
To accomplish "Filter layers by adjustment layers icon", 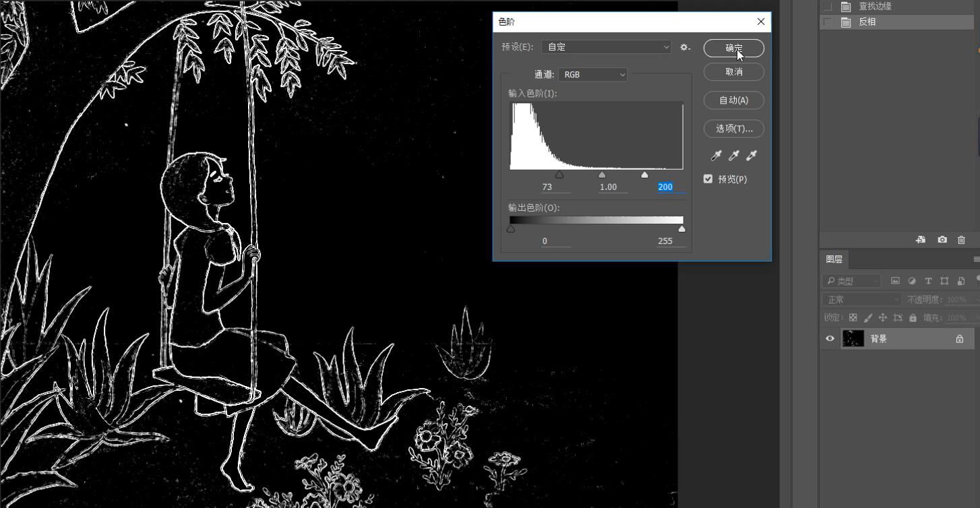I will point(912,280).
